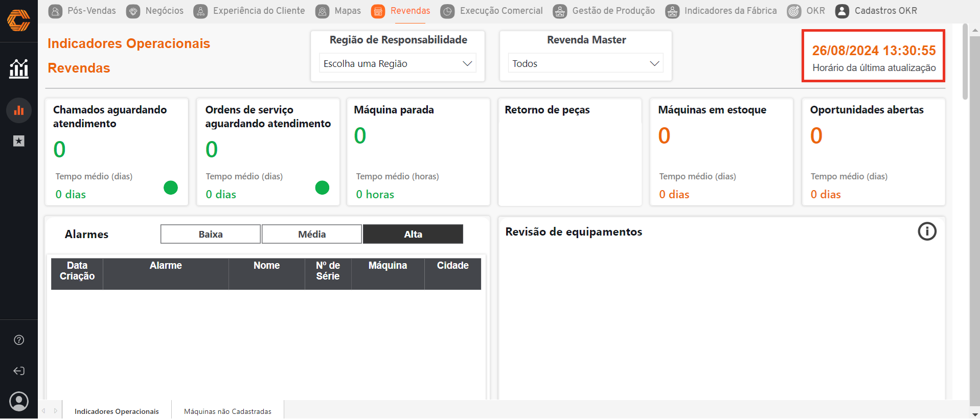The height and width of the screenshot is (419, 980).
Task: Click the Ordens de serviço aguardando atendimento title
Action: coord(268,117)
